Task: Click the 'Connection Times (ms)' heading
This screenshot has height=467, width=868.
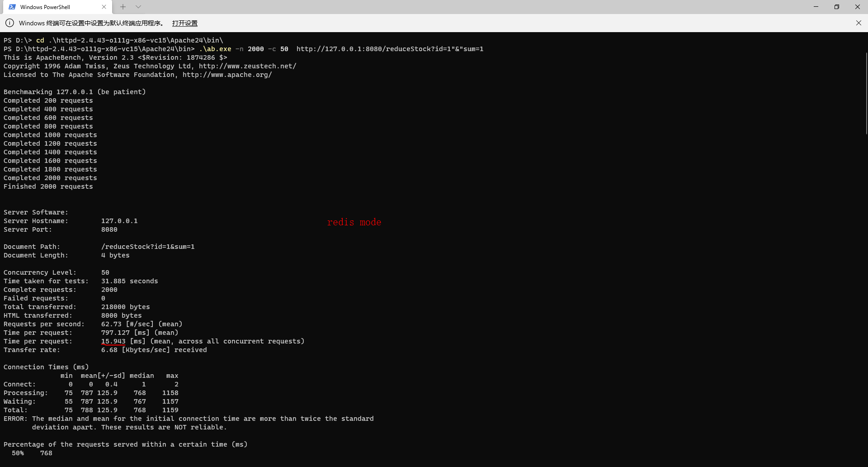Action: click(46, 367)
